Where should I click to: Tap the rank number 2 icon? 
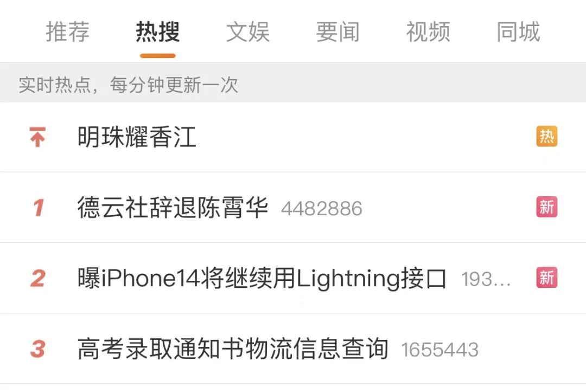tap(38, 279)
